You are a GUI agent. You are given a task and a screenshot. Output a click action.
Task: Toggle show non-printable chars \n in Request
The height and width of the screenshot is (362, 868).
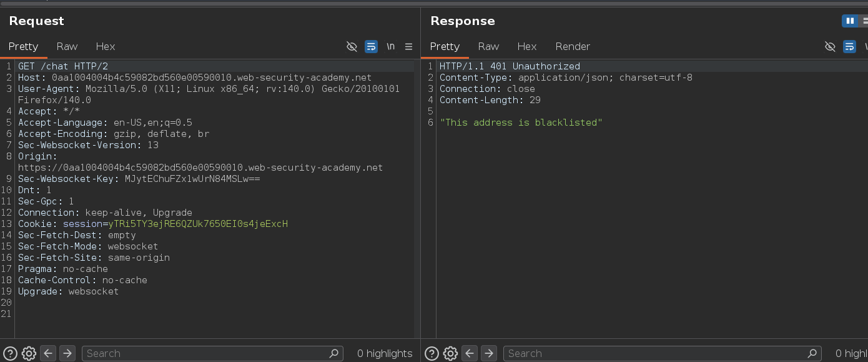390,46
